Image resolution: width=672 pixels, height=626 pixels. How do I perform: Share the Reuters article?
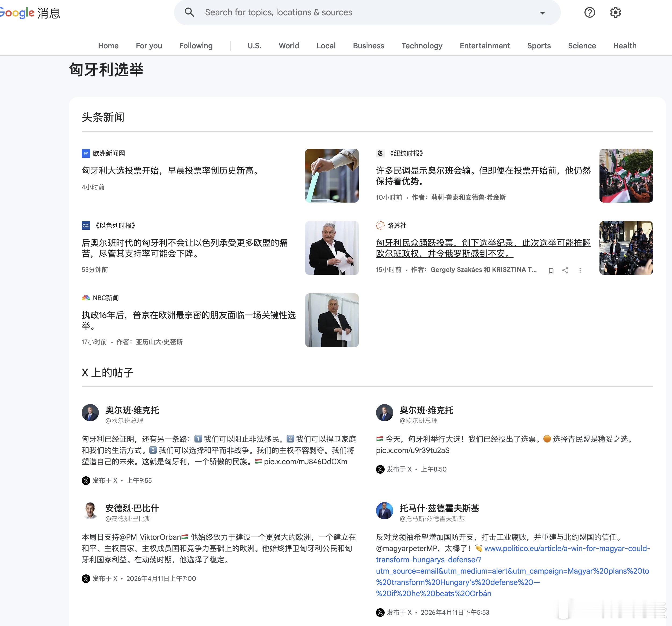coord(565,270)
